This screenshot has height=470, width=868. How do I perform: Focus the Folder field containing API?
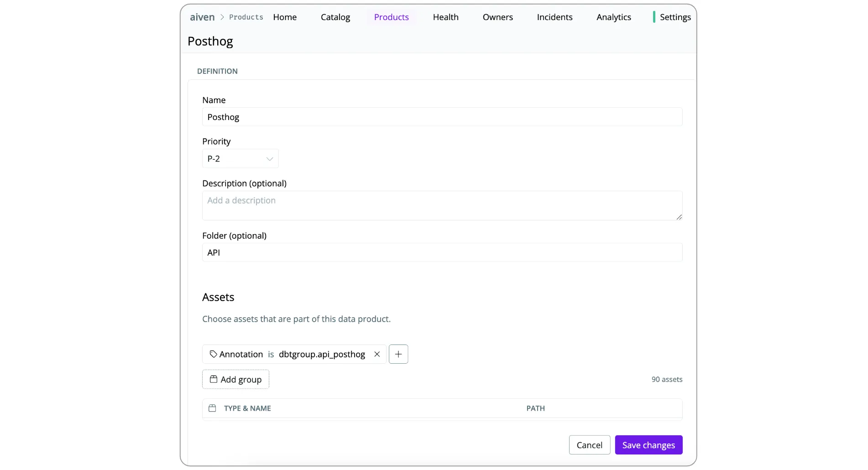click(442, 252)
